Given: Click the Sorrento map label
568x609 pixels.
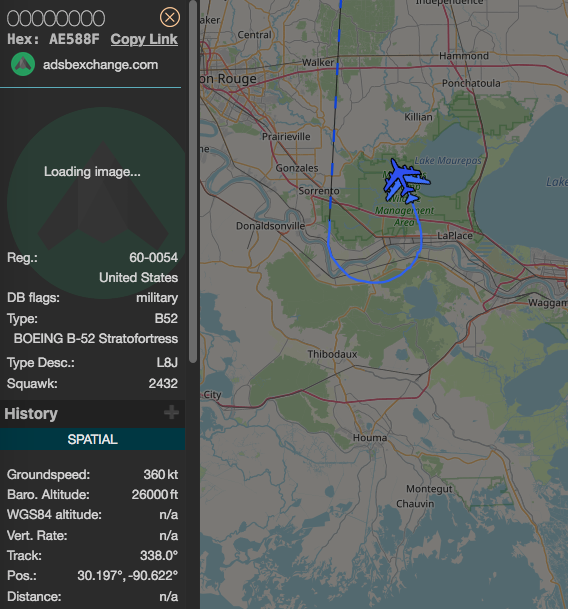Looking at the screenshot, I should coord(319,191).
